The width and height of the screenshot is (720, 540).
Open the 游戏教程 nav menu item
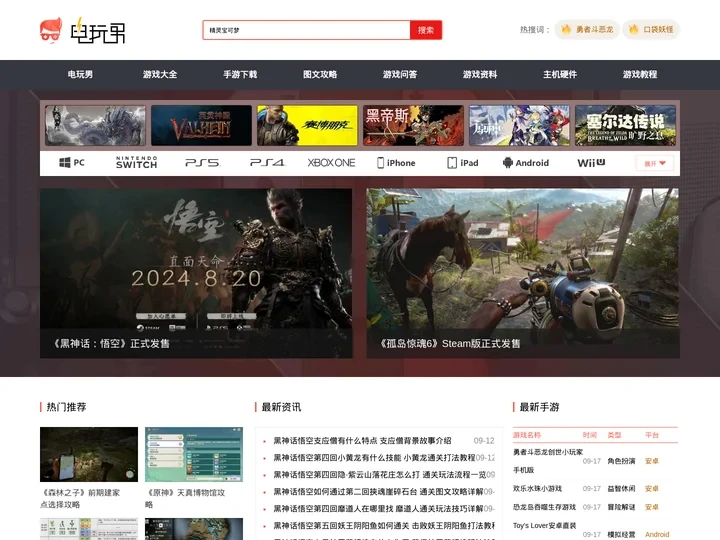click(x=640, y=74)
